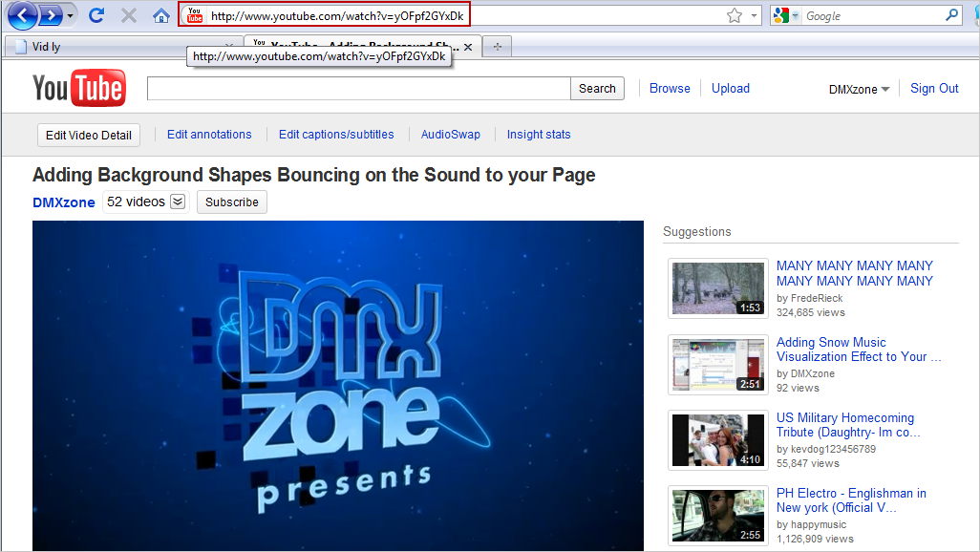Click the DMXzone video player
The width and height of the screenshot is (980, 552).
pyautogui.click(x=338, y=386)
